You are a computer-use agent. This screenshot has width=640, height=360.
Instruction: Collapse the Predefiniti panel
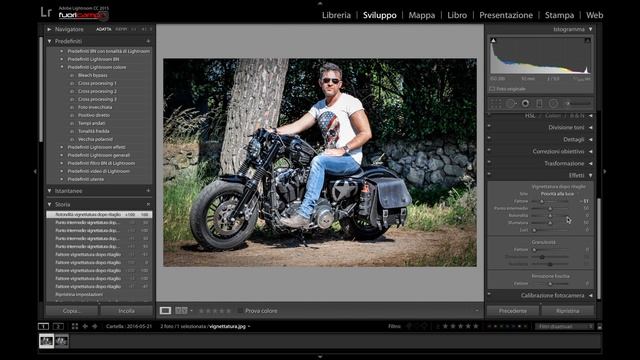point(49,41)
